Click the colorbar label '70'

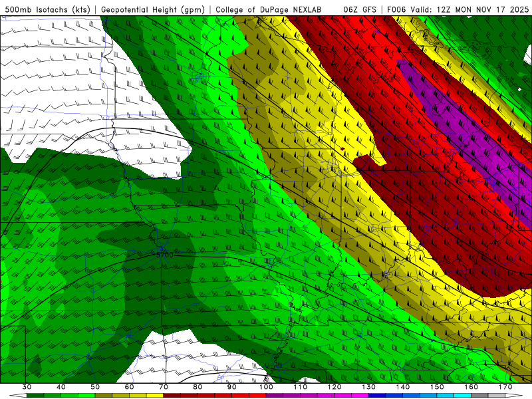163,387
